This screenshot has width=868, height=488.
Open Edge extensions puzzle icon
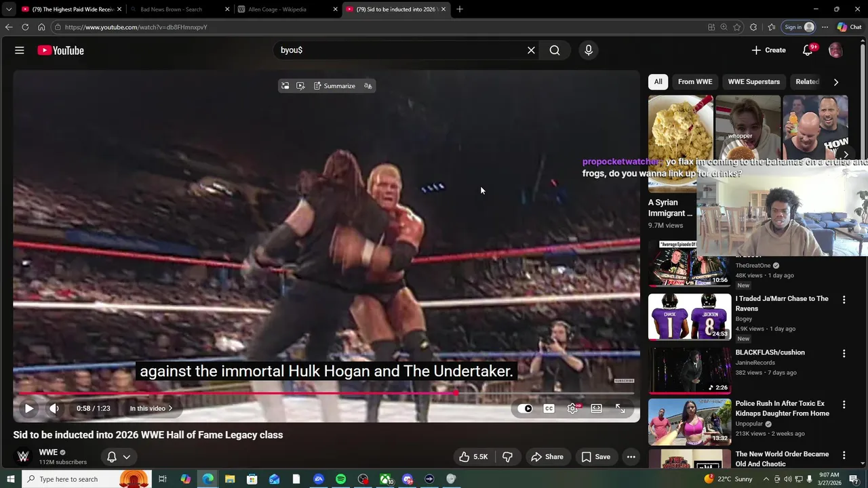pyautogui.click(x=753, y=27)
